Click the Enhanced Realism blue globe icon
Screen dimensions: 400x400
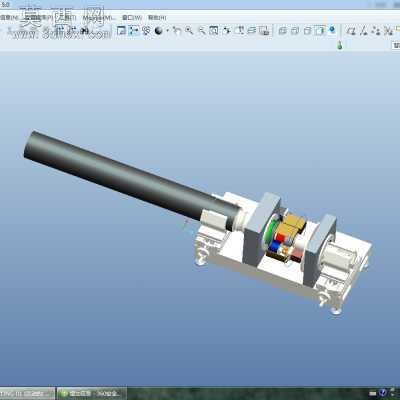click(332, 30)
